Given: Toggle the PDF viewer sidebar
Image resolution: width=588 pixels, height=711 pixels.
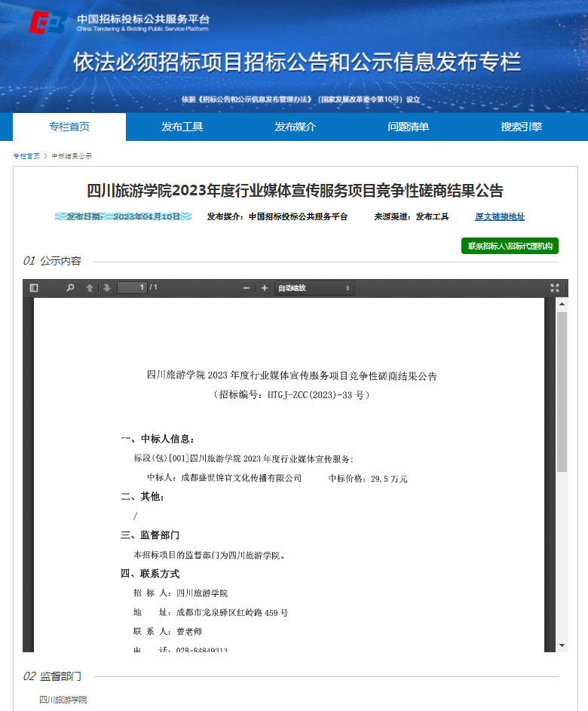Looking at the screenshot, I should pyautogui.click(x=34, y=288).
